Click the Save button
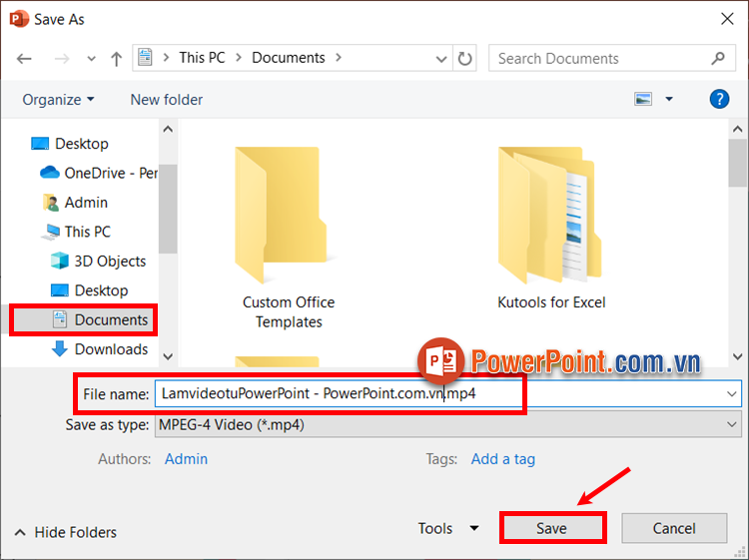749x560 pixels. (552, 528)
